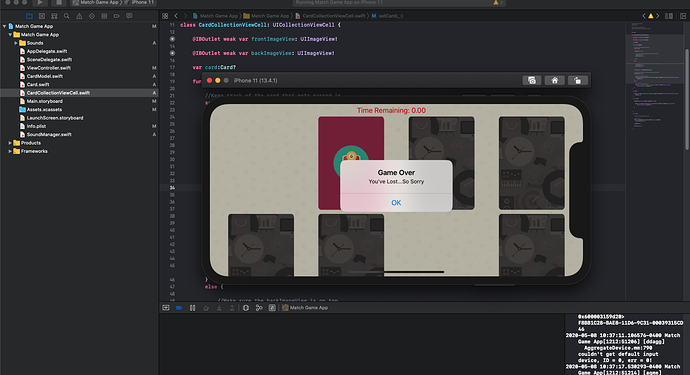Open the related items grid icon in editor
690x375 pixels.
click(x=165, y=16)
